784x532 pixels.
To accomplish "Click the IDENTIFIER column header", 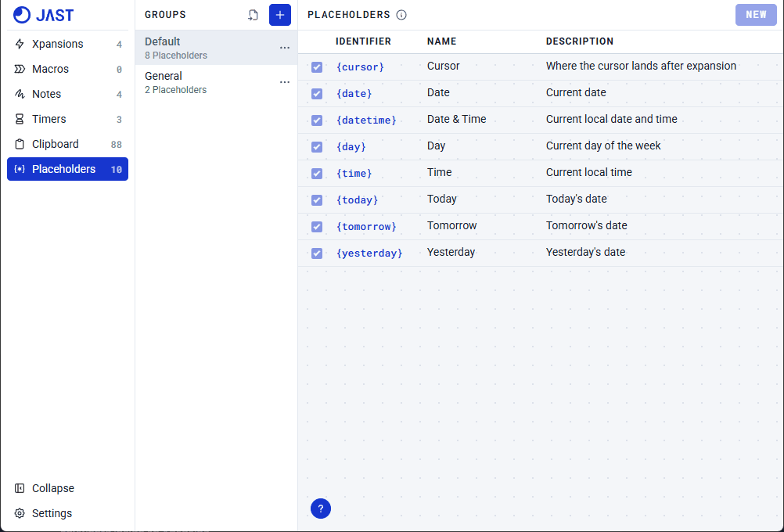I will tap(364, 41).
